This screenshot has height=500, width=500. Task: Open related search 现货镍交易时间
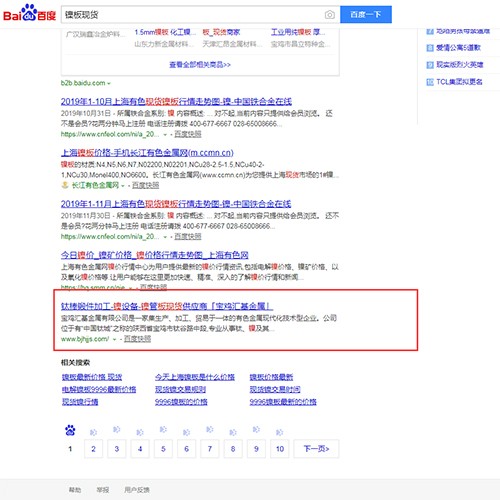click(x=275, y=389)
